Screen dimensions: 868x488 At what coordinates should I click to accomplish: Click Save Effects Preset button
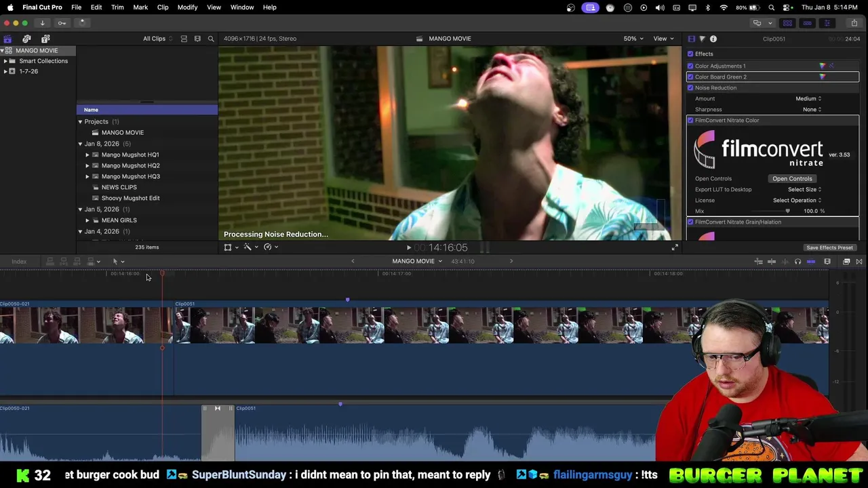coord(829,247)
